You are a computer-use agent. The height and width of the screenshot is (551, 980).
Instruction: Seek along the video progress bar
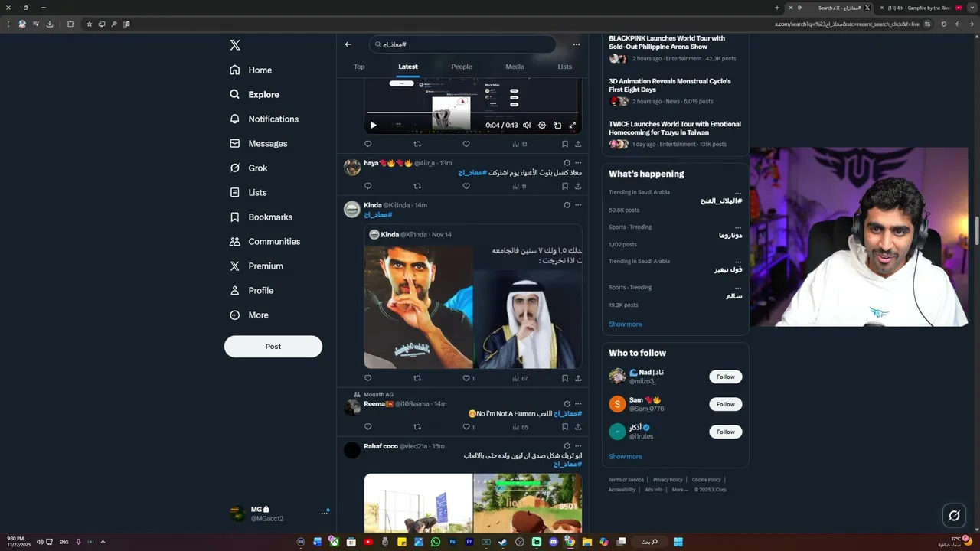click(472, 112)
